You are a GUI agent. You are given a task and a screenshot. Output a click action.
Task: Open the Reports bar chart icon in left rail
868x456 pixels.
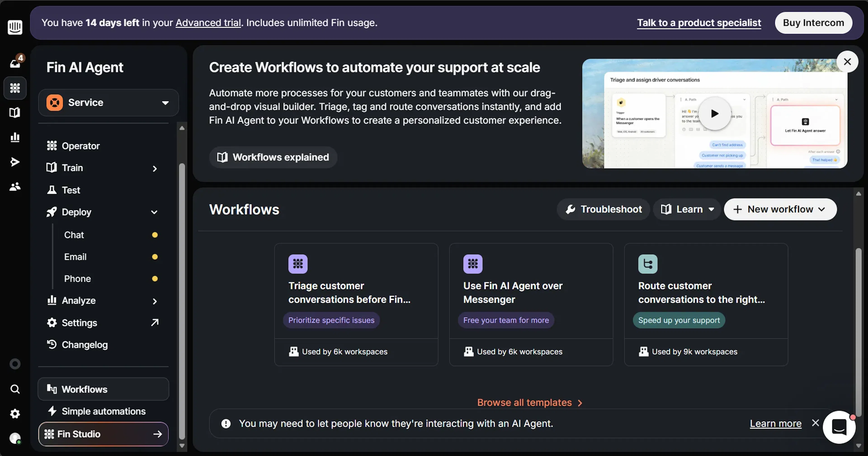pyautogui.click(x=15, y=137)
